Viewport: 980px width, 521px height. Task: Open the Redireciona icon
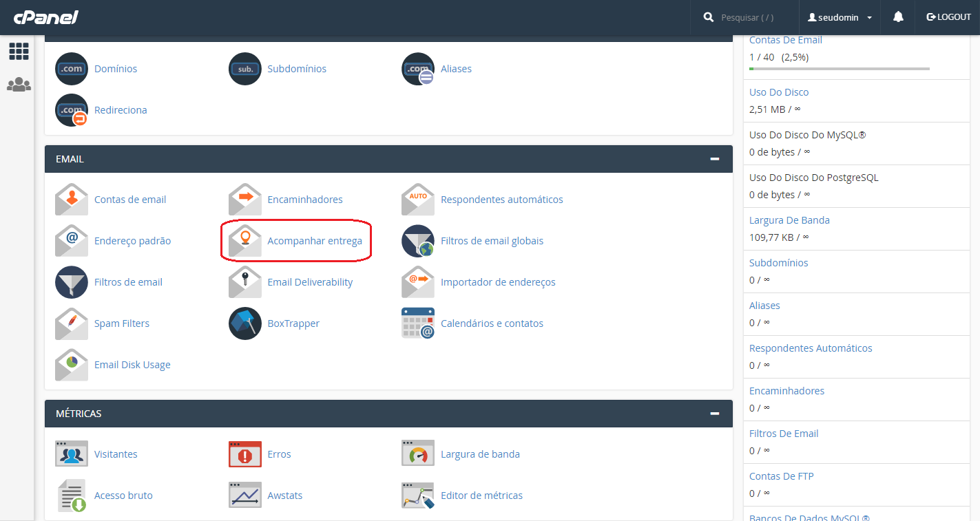tap(72, 110)
